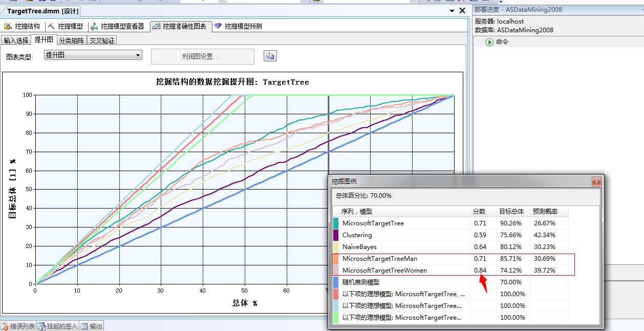Viewport: 644px width, 331px height.
Task: Click the TargetTree.dmm [设计] document tab
Action: coord(43,11)
